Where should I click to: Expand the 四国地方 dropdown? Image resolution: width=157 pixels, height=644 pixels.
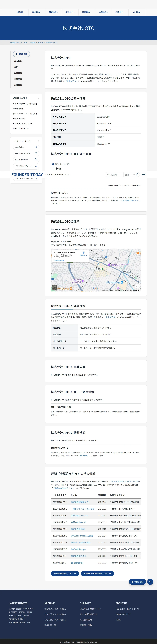[x=120, y=12]
